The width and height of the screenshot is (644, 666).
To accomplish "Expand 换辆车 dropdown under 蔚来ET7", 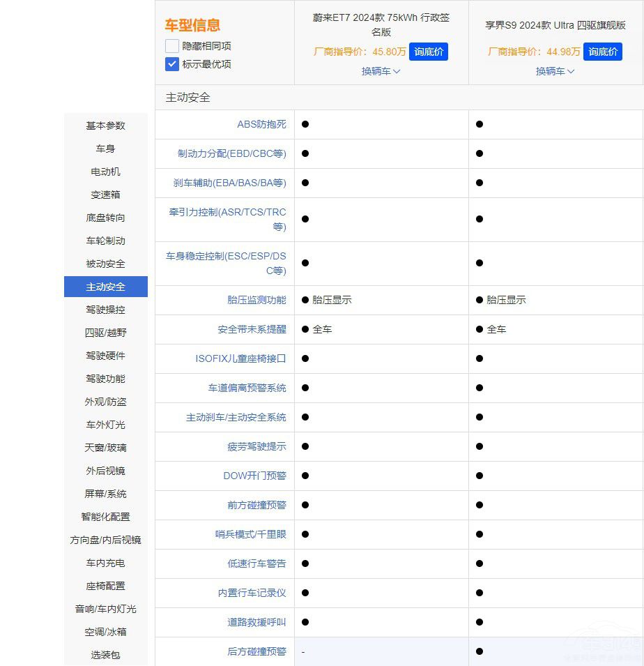I will (x=381, y=71).
